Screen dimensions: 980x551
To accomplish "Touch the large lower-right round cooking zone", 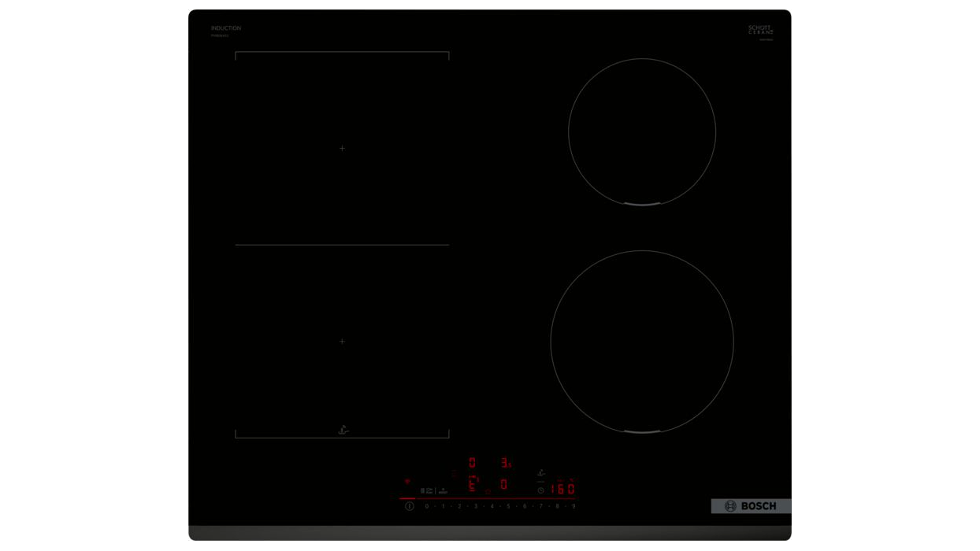I will tap(642, 342).
